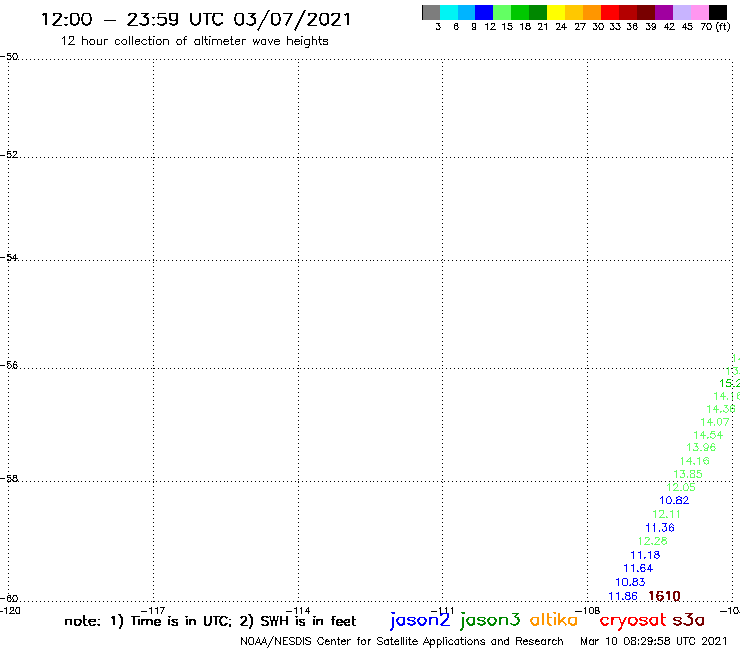This screenshot has height=650, width=740.
Task: Click the wave height value 12.11
Action: 666,515
